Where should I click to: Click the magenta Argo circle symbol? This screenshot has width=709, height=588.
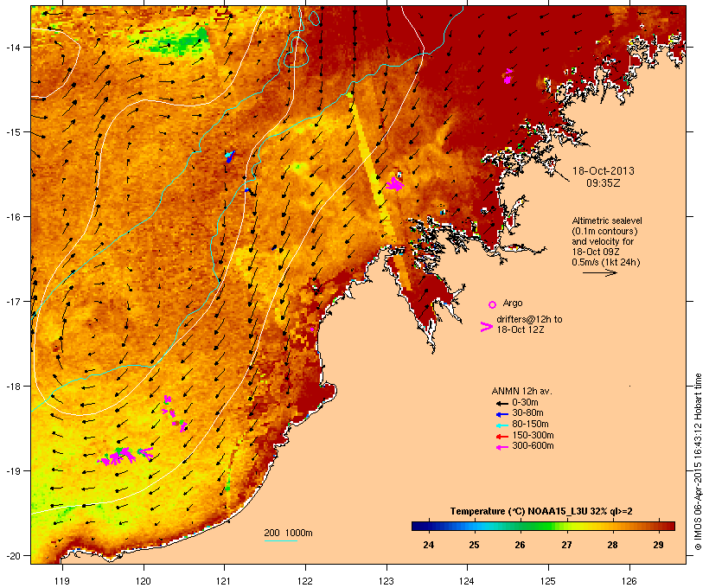tap(493, 304)
